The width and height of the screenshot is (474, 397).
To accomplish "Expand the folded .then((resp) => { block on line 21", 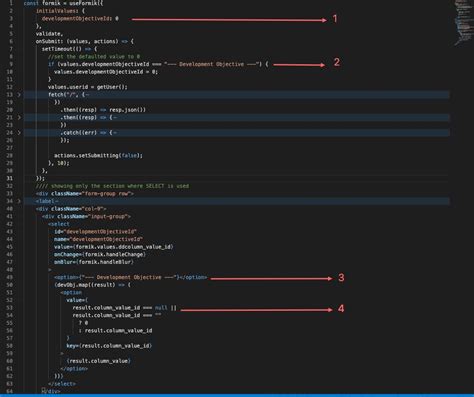I will (19, 118).
